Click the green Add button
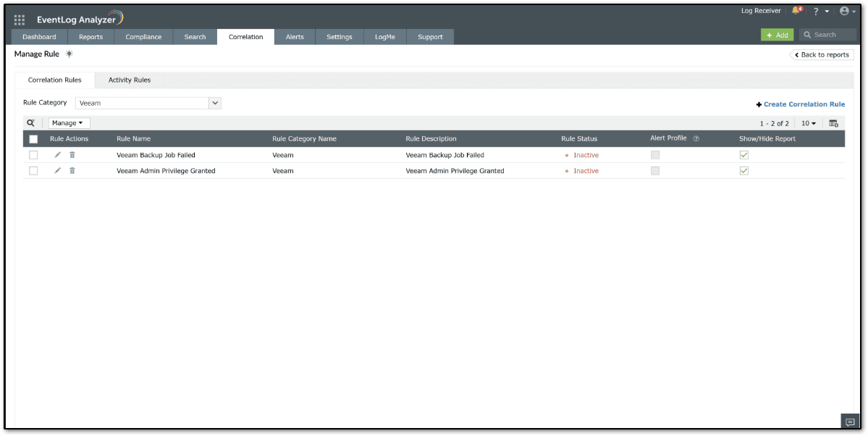 [778, 35]
